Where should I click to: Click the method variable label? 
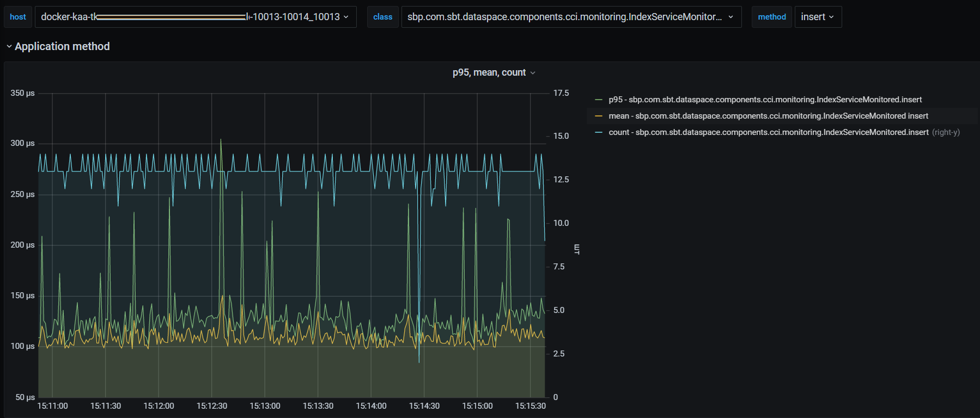771,17
